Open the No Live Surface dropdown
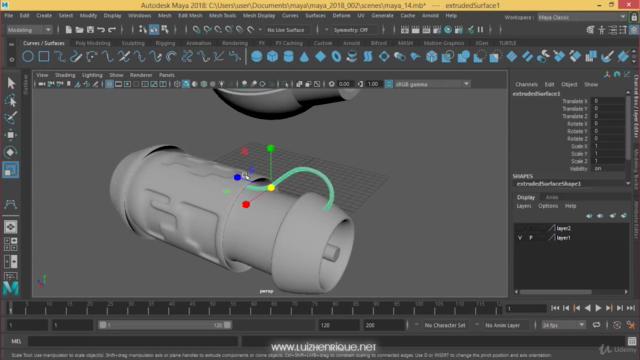The width and height of the screenshot is (640, 360). tap(289, 30)
